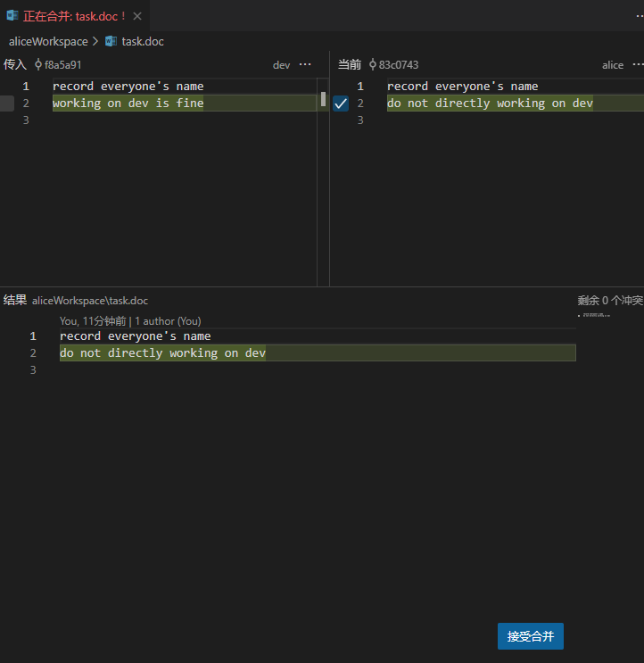The width and height of the screenshot is (644, 663).
Task: Click the incoming pane scrollbar
Action: point(323,98)
